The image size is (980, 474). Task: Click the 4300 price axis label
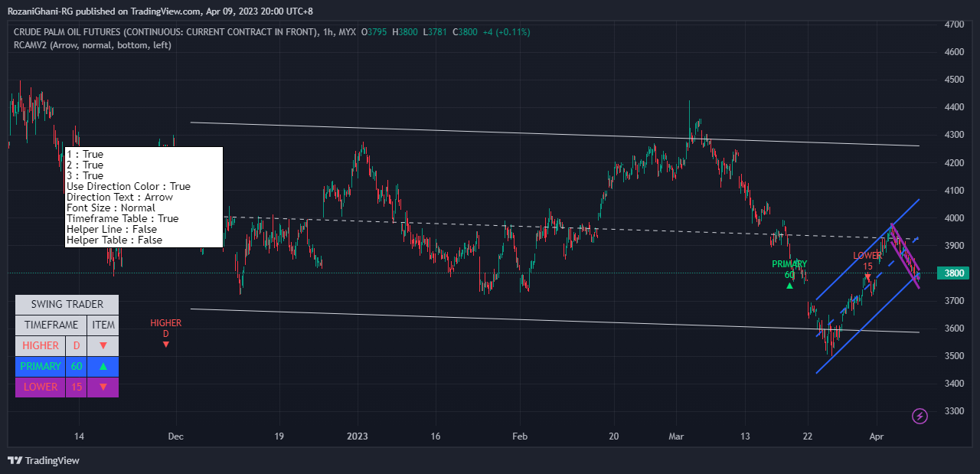tap(954, 135)
